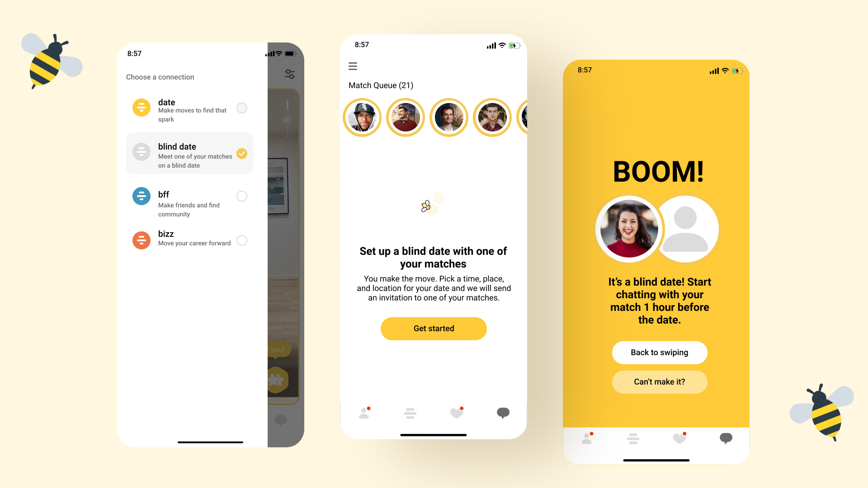Click the first match profile in queue
The width and height of the screenshot is (868, 488).
[x=363, y=116]
